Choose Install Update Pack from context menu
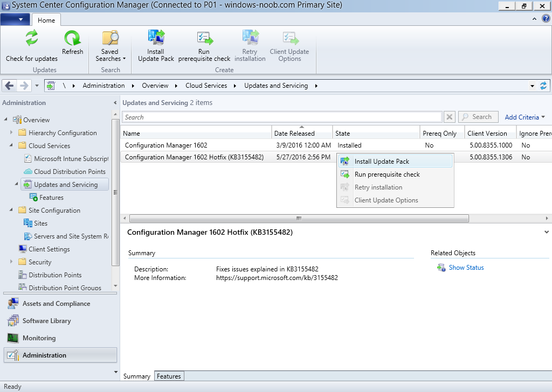The height and width of the screenshot is (392, 552). (x=395, y=162)
